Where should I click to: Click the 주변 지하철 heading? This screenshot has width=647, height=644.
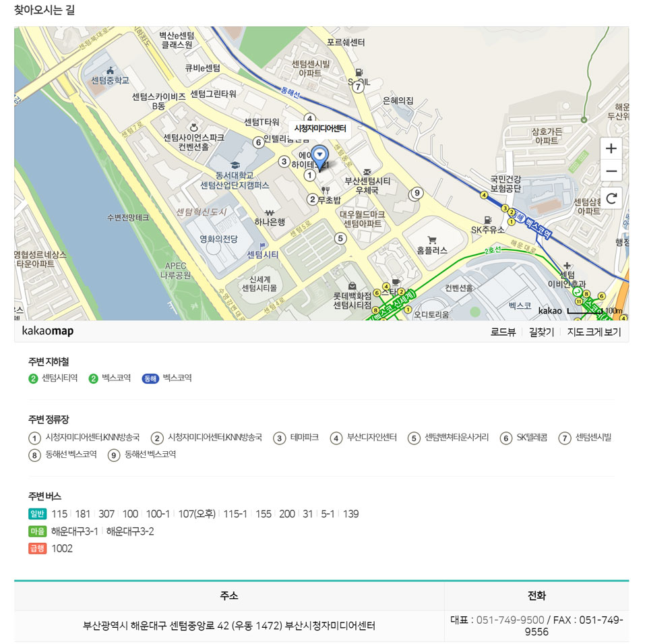[x=49, y=361]
